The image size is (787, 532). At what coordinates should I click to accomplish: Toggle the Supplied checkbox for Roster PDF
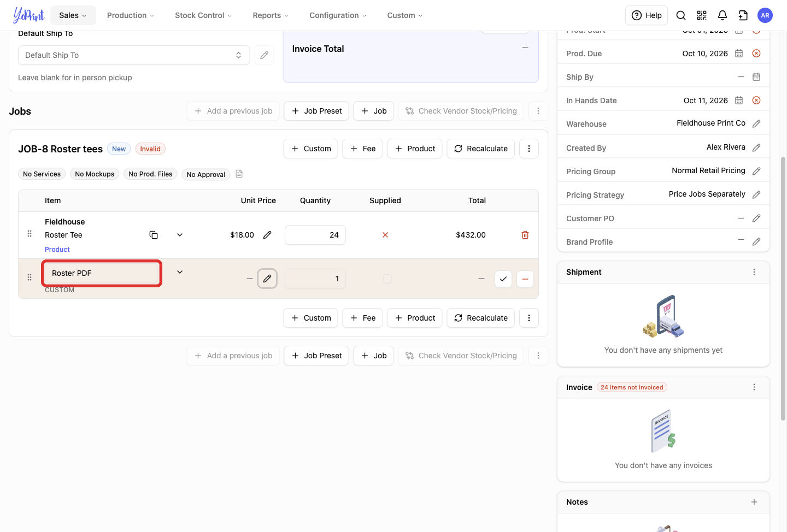tap(387, 279)
